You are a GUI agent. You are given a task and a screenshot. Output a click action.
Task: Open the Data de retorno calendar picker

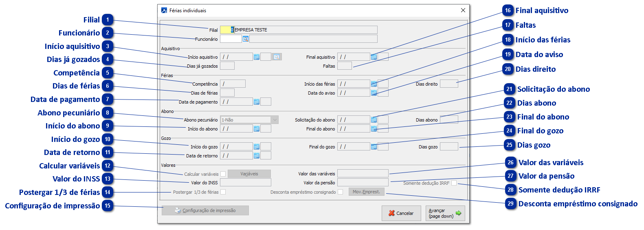[257, 155]
